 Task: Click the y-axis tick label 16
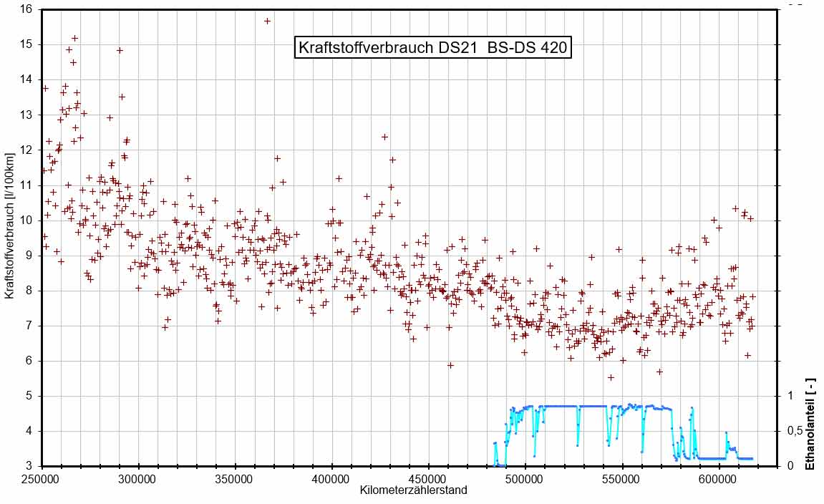tap(27, 9)
